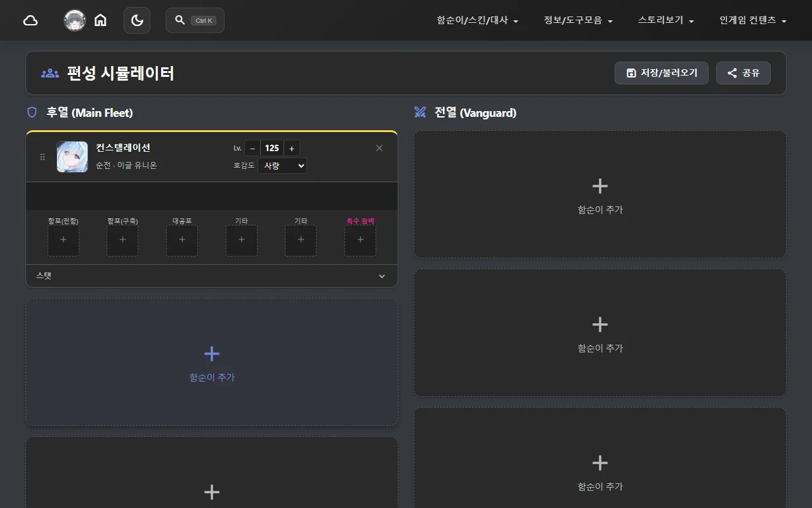812x508 pixels.
Task: Click the 특수 장비 label
Action: tap(360, 221)
